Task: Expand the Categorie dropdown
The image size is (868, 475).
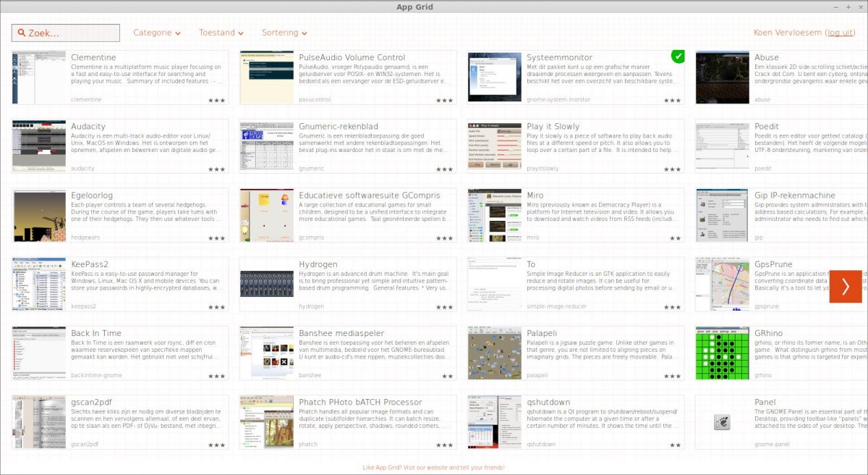Action: tap(157, 33)
